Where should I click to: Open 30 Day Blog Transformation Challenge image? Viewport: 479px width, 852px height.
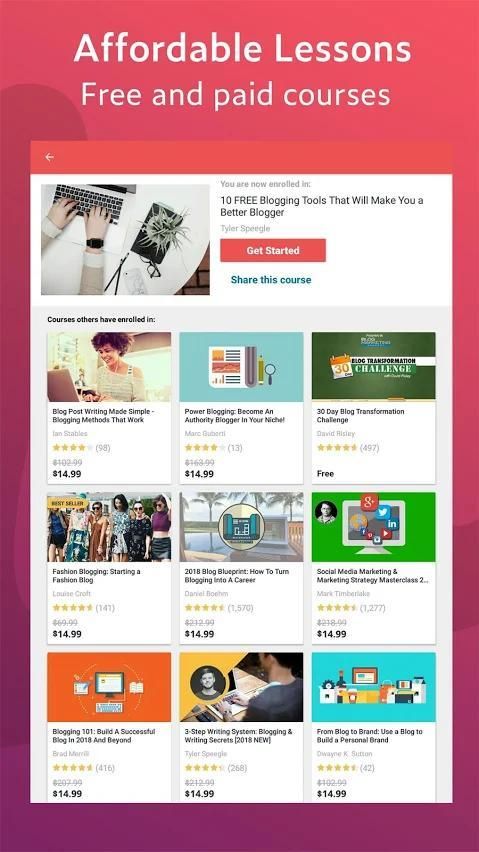point(374,367)
